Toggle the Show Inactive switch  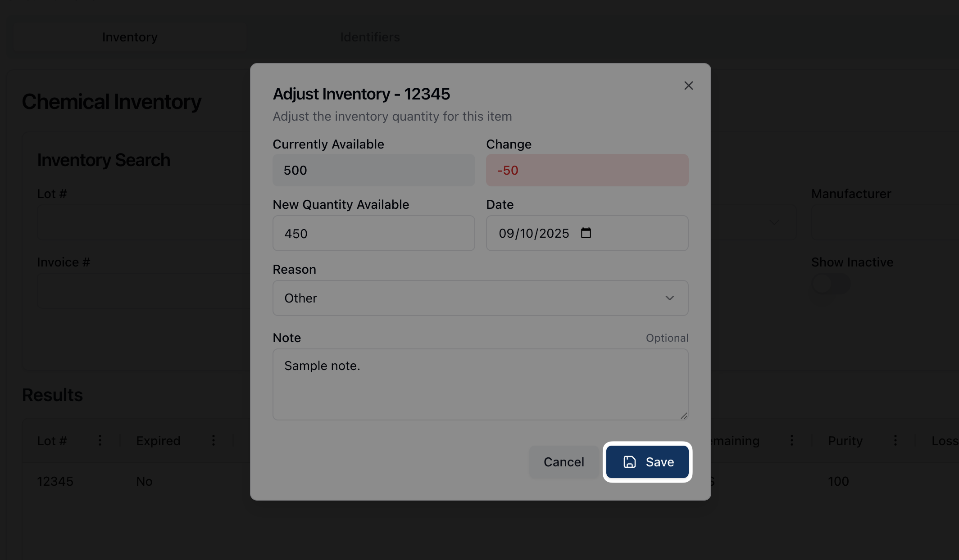(830, 285)
